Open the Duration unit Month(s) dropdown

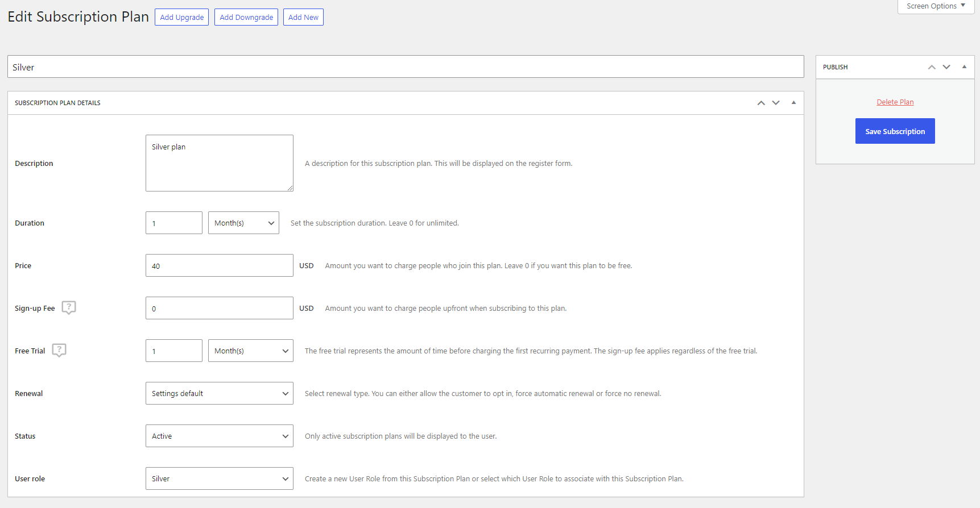(x=243, y=223)
